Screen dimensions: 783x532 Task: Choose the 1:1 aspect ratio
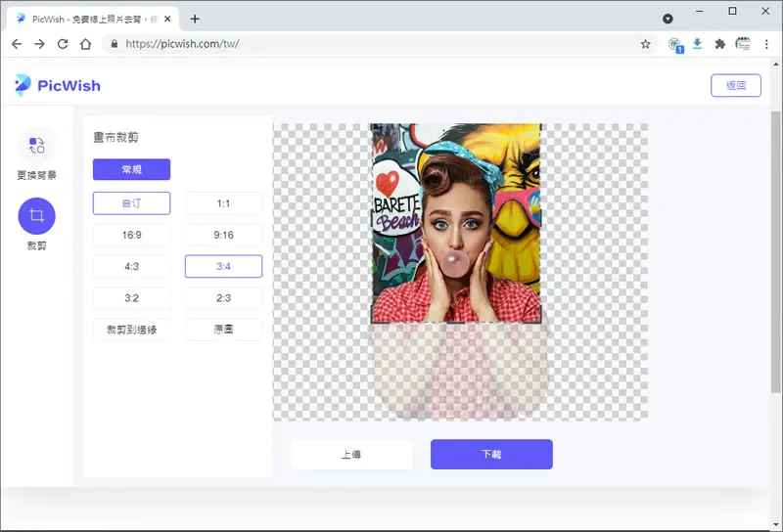coord(223,203)
